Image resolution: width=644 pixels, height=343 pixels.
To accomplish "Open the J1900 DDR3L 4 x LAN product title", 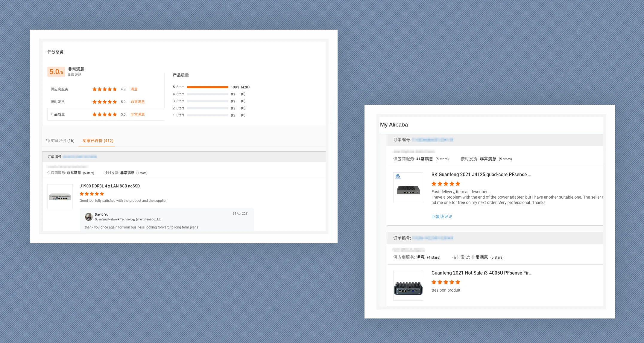I will coord(110,186).
